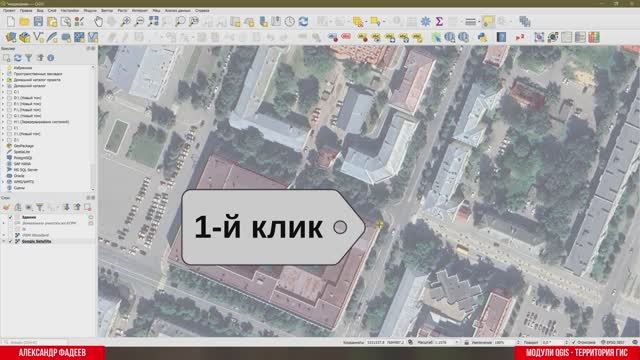Image resolution: width=640 pixels, height=360 pixels.
Task: Select the GeoPackage entry in Browser
Action: point(24,146)
